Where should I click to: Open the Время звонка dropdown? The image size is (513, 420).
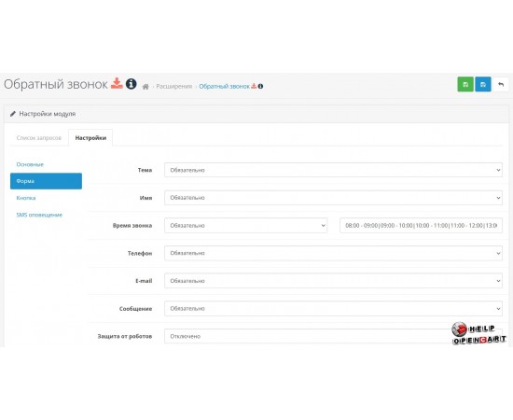245,226
